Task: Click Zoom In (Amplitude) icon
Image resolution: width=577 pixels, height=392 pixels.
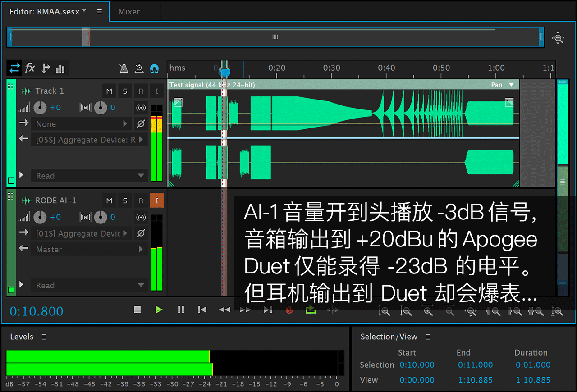Action: coord(385,310)
